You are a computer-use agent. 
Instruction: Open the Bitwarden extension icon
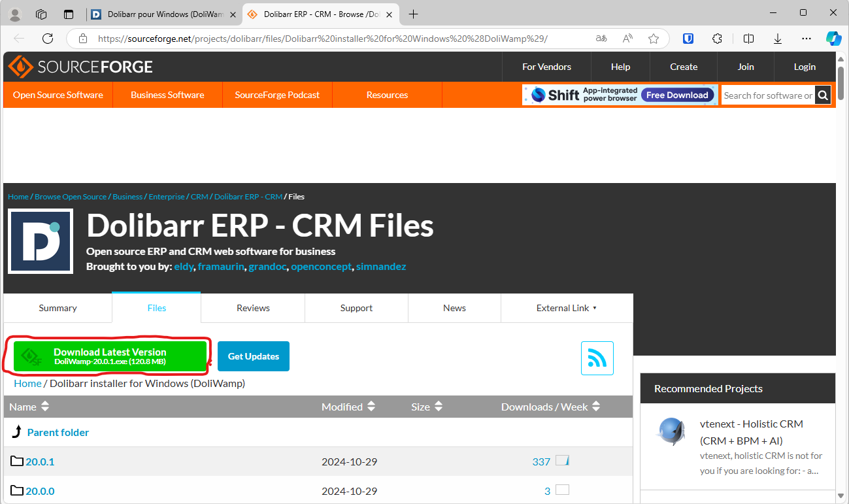pyautogui.click(x=688, y=39)
